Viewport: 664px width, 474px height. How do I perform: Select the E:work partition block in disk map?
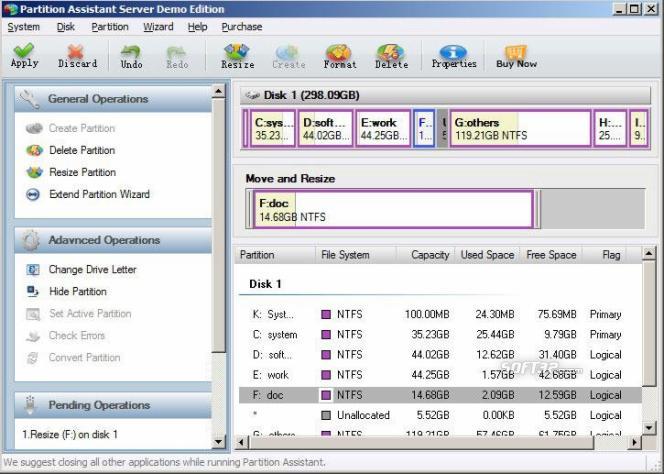(x=383, y=129)
